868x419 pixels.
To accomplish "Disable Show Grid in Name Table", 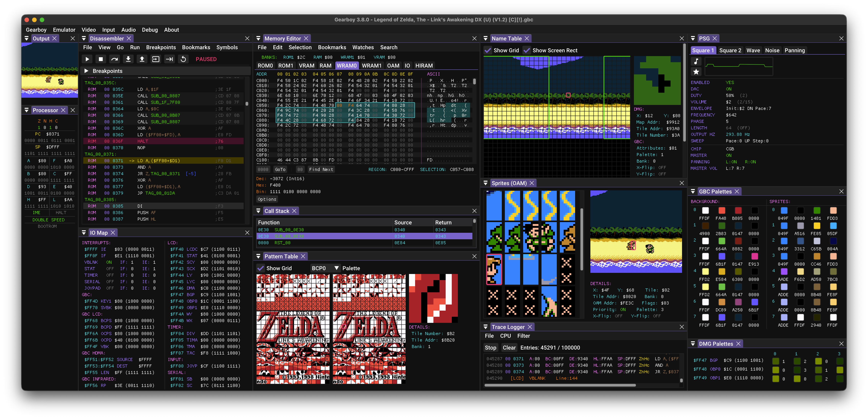I will (x=488, y=51).
